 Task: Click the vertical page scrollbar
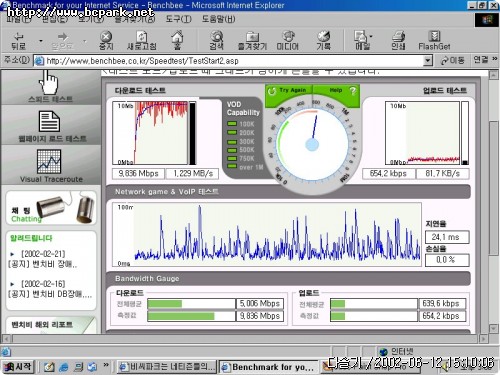click(x=494, y=188)
